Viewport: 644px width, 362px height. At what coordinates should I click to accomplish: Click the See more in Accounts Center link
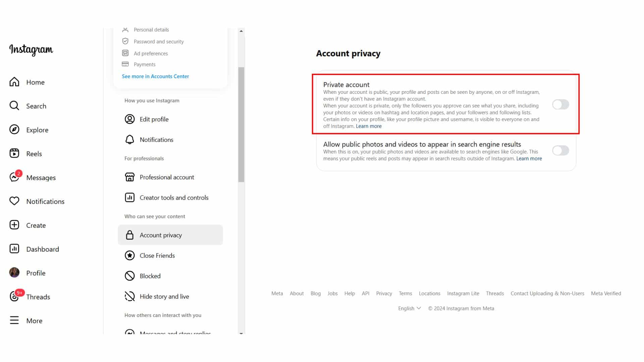[155, 76]
